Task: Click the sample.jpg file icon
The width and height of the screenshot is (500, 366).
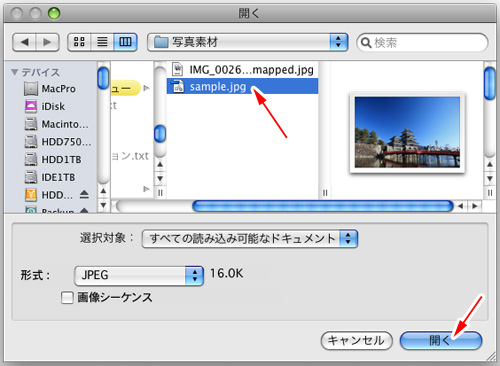Action: (x=178, y=87)
